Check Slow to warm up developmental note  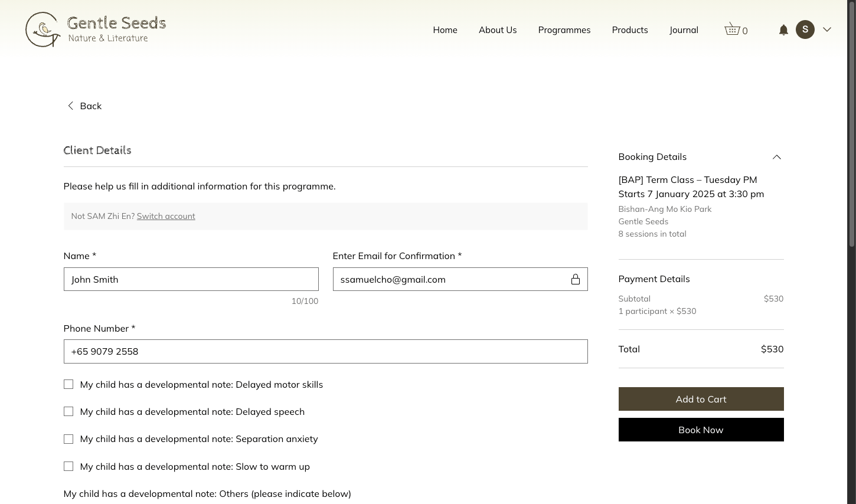click(x=68, y=466)
